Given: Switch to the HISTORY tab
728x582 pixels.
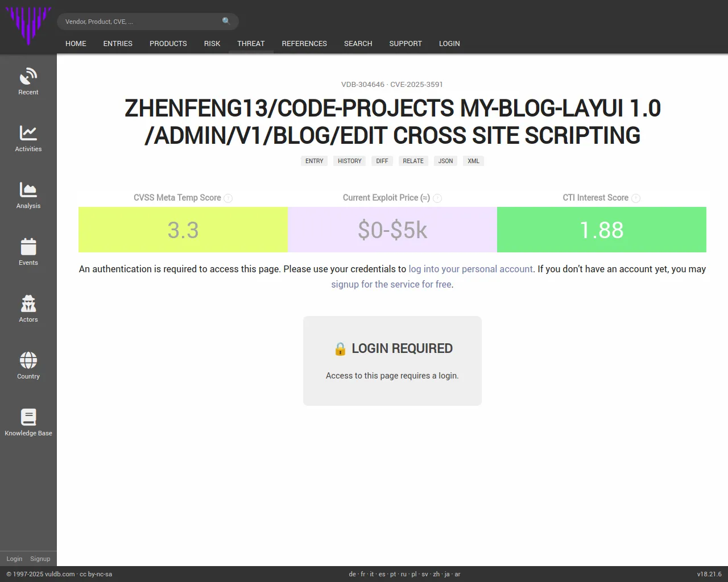Looking at the screenshot, I should pyautogui.click(x=350, y=161).
